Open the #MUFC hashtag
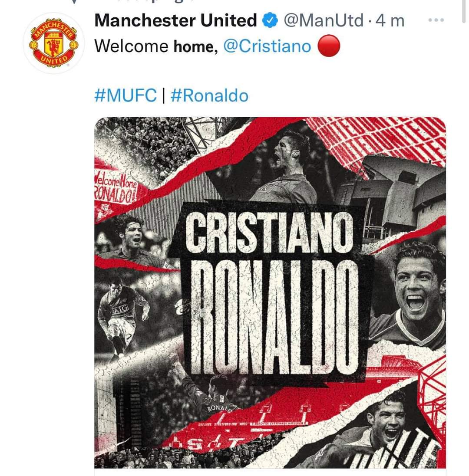Image resolution: width=469 pixels, height=476 pixels. click(126, 95)
